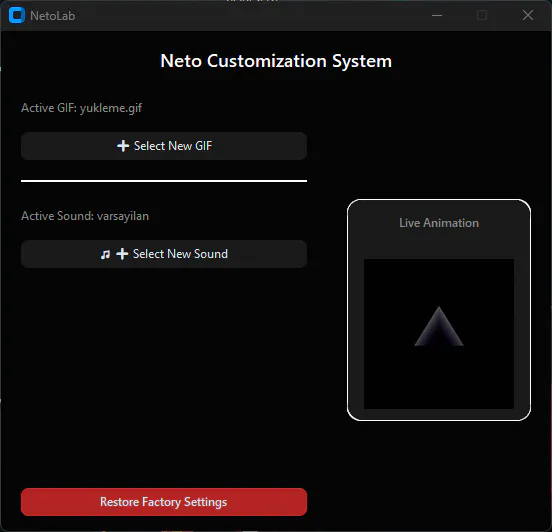This screenshot has width=552, height=532.
Task: Restore factory settings via the red button
Action: 164,502
